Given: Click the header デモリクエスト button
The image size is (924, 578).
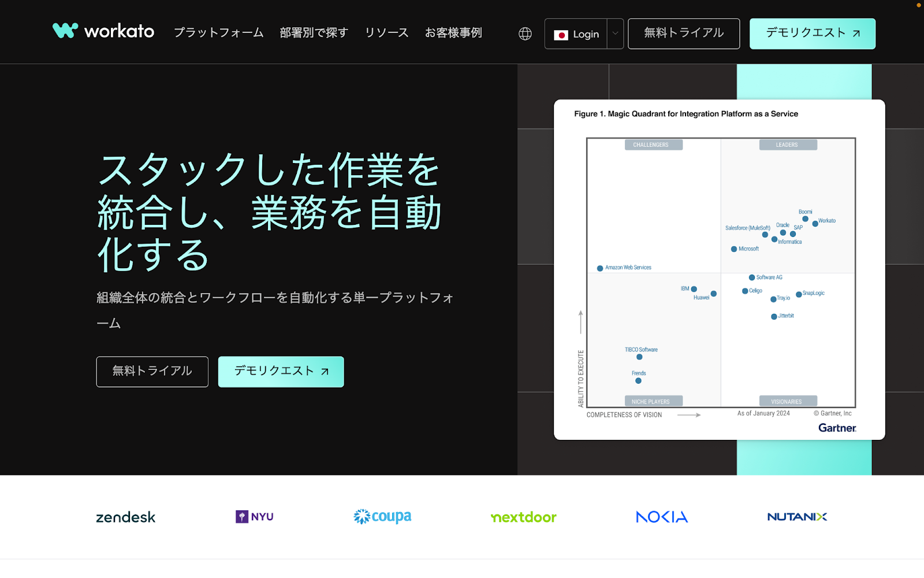Looking at the screenshot, I should click(813, 34).
